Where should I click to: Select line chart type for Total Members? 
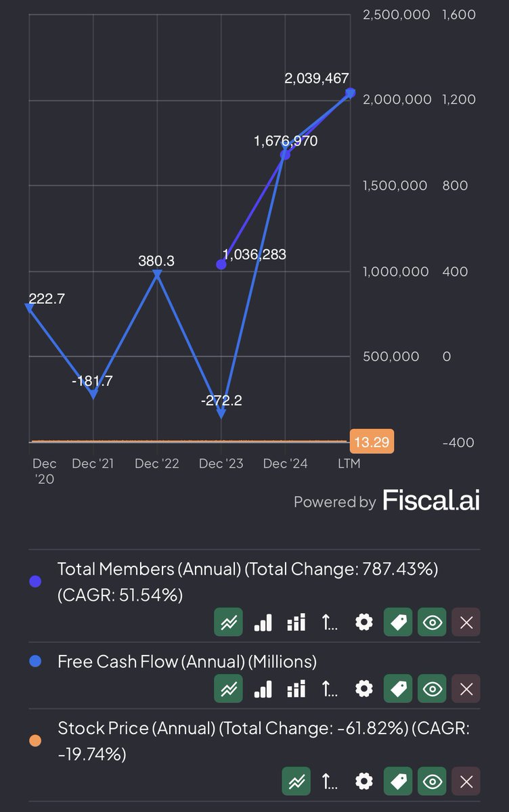[229, 623]
